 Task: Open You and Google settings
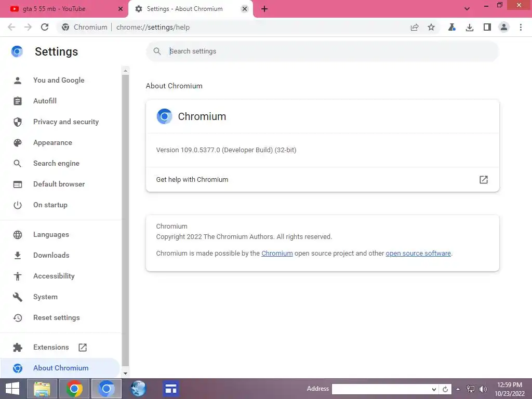pyautogui.click(x=59, y=81)
